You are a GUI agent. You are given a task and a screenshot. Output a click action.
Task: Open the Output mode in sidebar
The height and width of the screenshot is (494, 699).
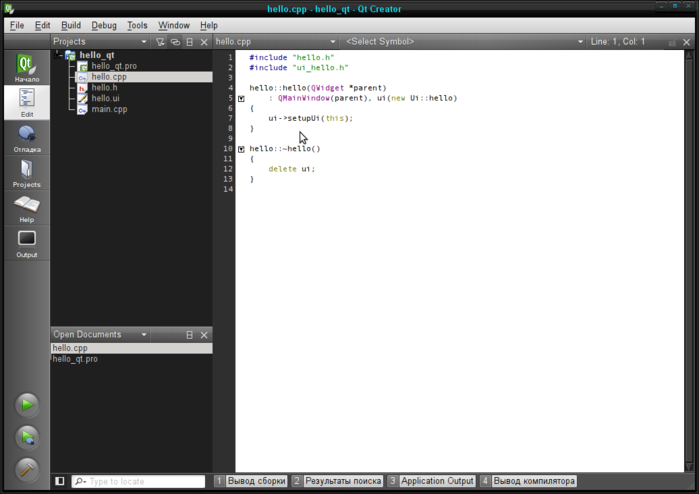[27, 244]
